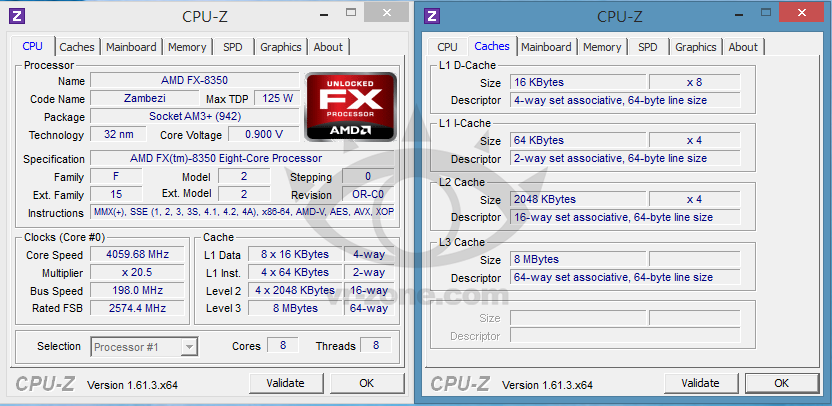The image size is (832, 406).
Task: Click the CPU-Z icon in left window title bar
Action: pyautogui.click(x=18, y=16)
